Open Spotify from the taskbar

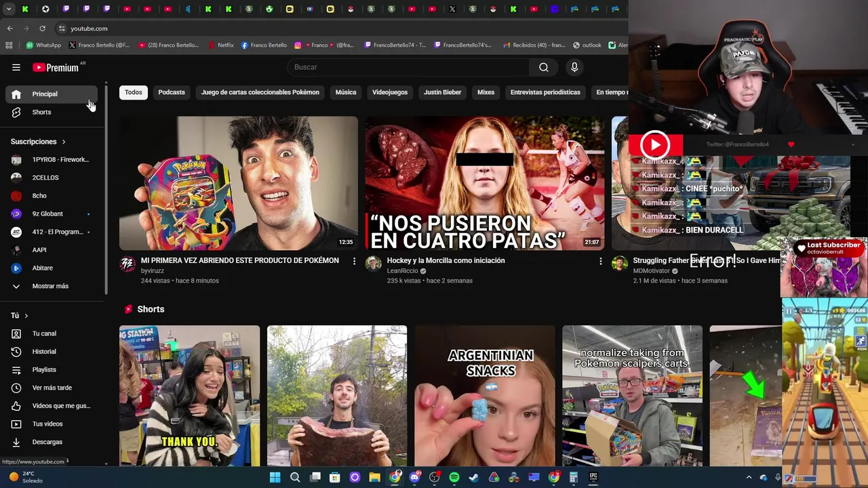pyautogui.click(x=454, y=477)
